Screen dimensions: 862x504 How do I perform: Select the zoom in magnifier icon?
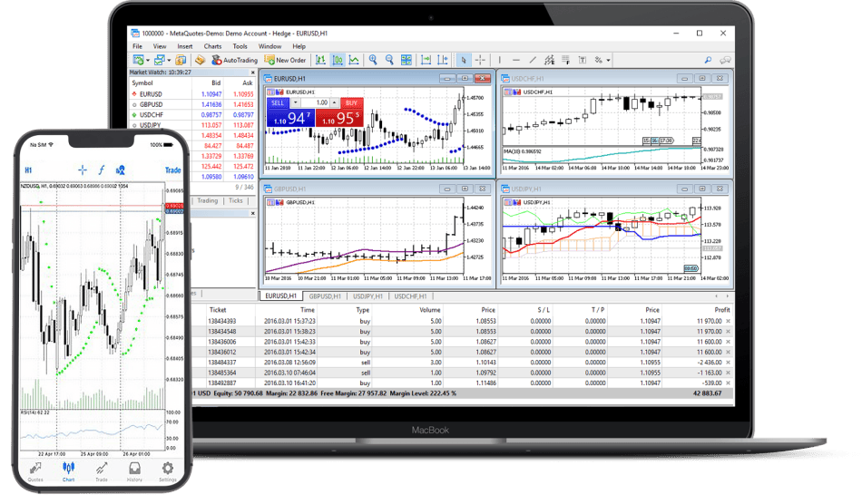click(373, 60)
